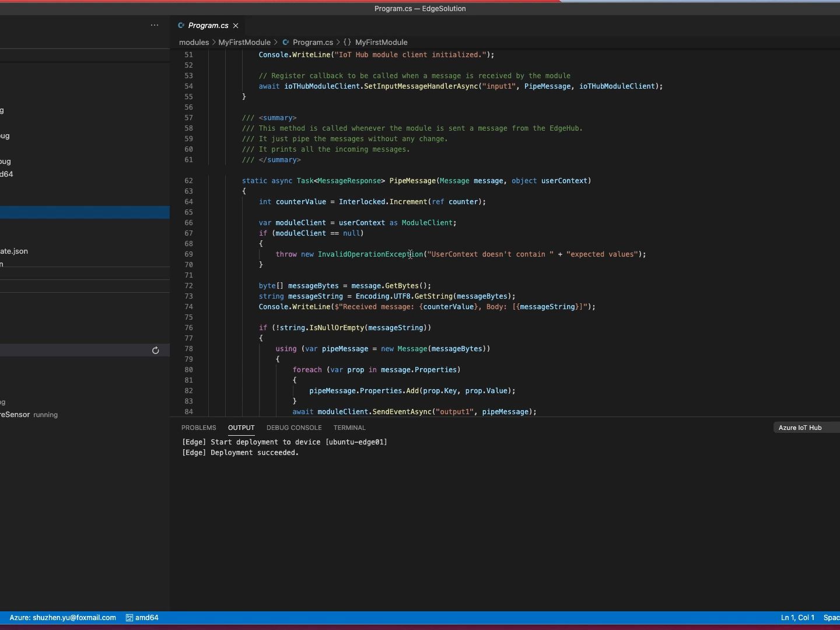Screen dimensions: 840x630
Task: Close the Program.cs editor tab
Action: pos(236,26)
